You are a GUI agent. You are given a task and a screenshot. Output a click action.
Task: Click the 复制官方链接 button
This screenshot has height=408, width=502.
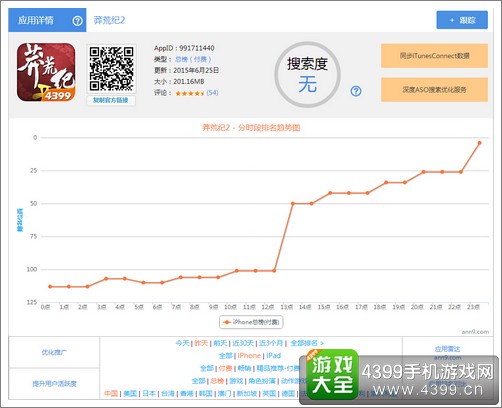[x=111, y=100]
